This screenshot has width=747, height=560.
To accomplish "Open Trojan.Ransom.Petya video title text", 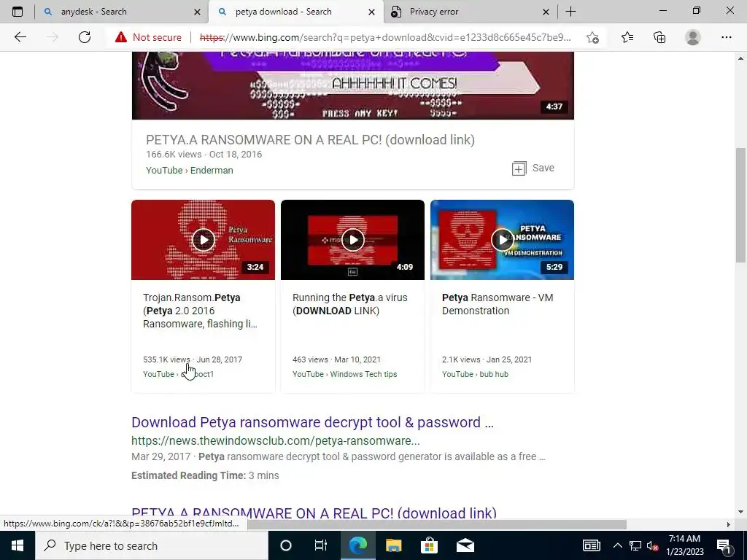I will click(200, 311).
